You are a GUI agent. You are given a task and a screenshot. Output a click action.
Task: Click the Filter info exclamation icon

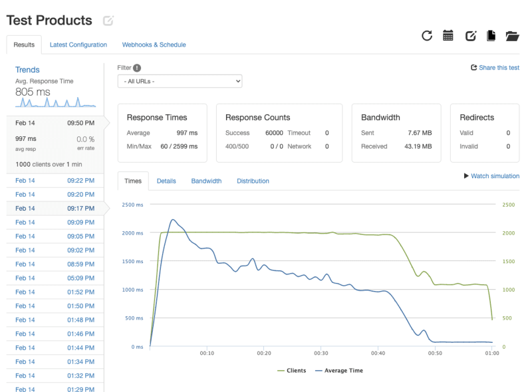(x=137, y=68)
